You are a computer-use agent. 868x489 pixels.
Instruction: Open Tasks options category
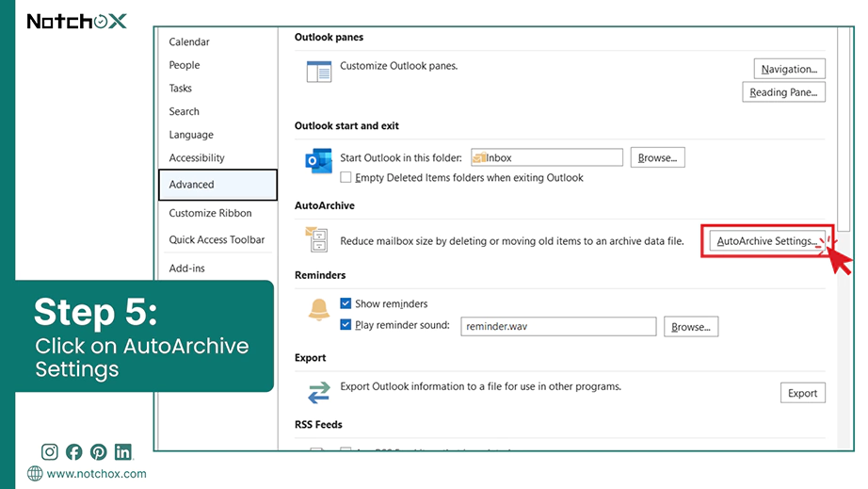(181, 88)
